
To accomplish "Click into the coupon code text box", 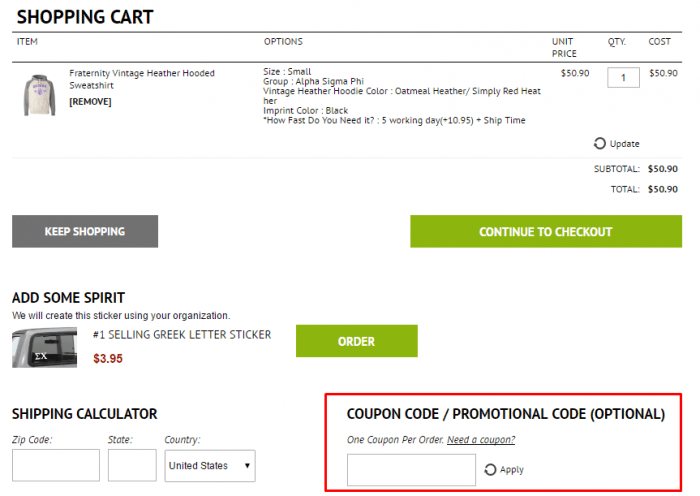I will (411, 470).
